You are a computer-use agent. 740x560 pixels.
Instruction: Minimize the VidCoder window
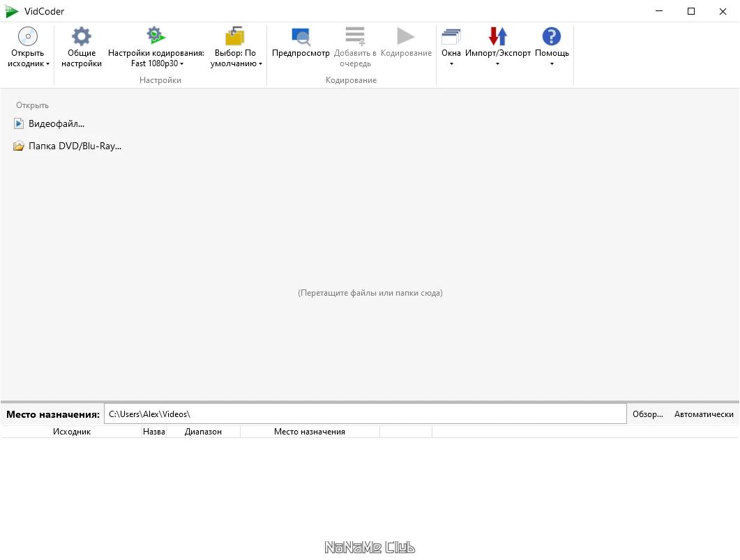[659, 11]
